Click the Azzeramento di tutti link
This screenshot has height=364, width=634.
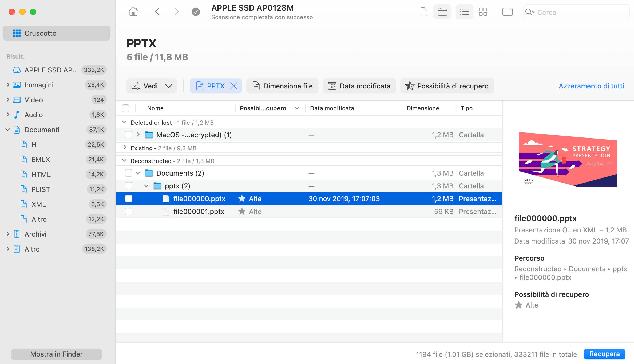tap(591, 86)
